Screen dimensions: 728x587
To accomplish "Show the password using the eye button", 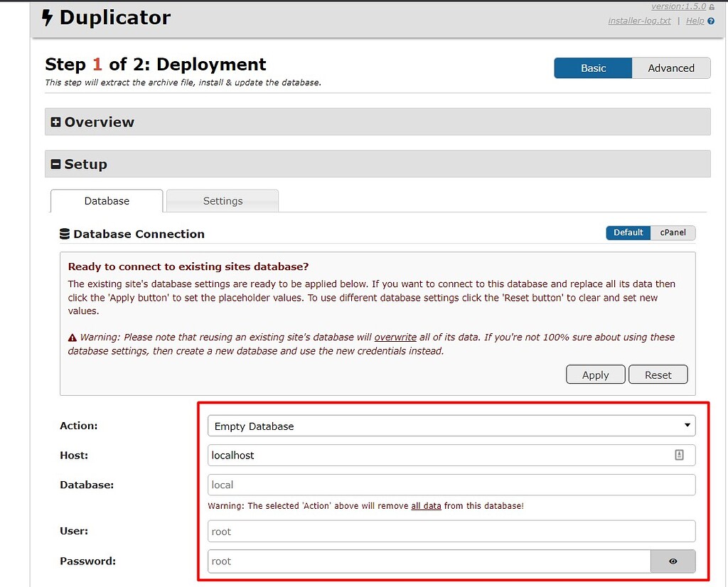I will click(x=673, y=561).
